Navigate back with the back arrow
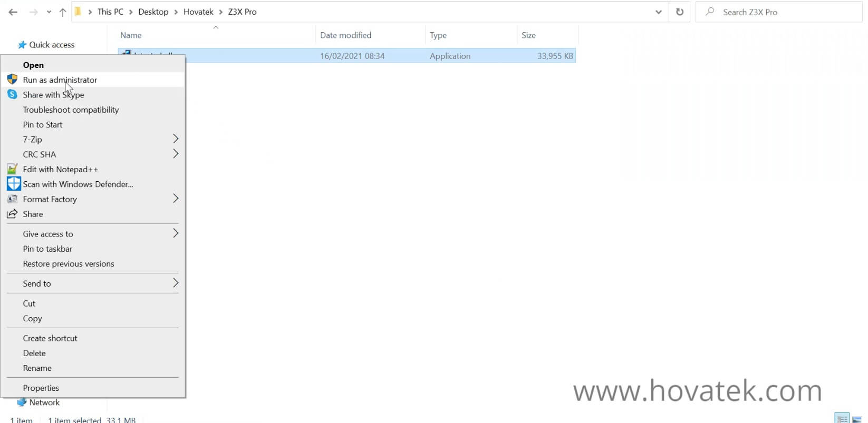868x423 pixels. coord(13,12)
